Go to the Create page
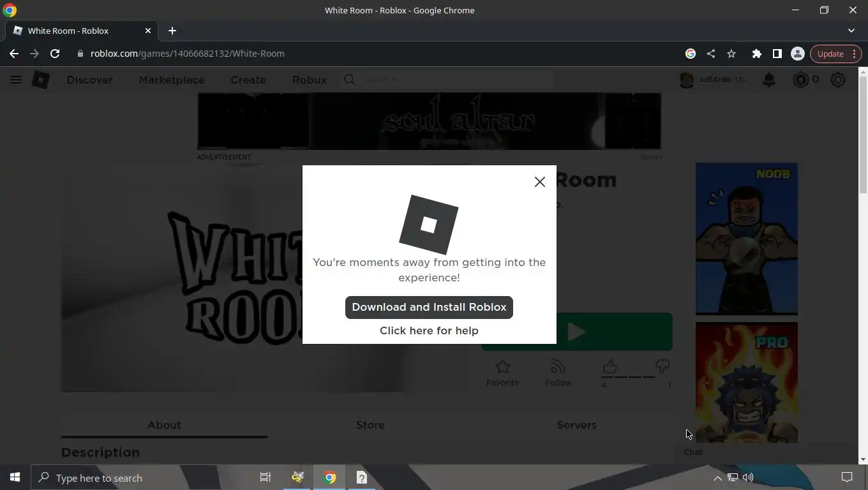The width and height of the screenshot is (868, 490). pyautogui.click(x=248, y=80)
